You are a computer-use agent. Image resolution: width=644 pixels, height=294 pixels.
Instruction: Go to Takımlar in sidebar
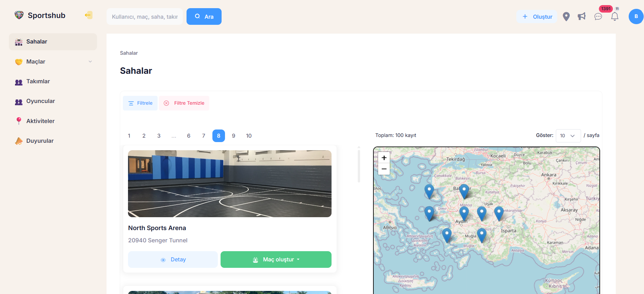(38, 81)
